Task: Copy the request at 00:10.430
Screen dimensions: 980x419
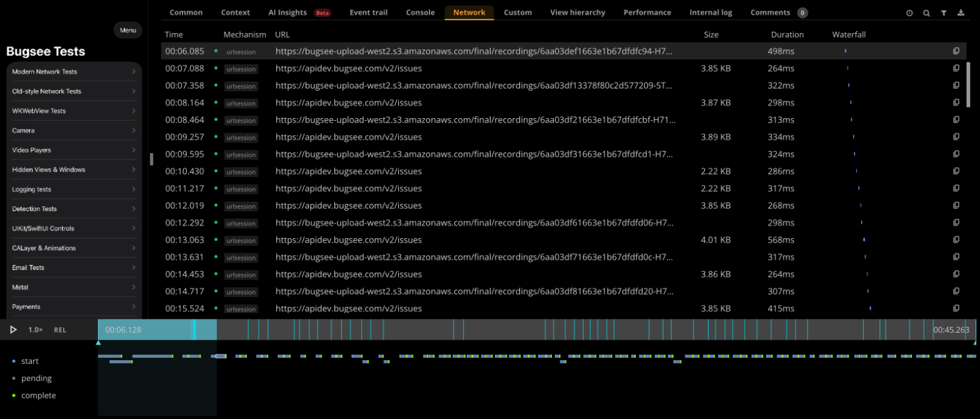Action: [956, 171]
